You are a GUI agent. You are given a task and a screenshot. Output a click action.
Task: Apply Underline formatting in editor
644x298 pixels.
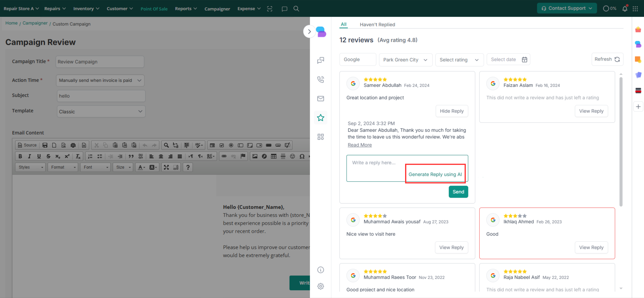point(39,156)
